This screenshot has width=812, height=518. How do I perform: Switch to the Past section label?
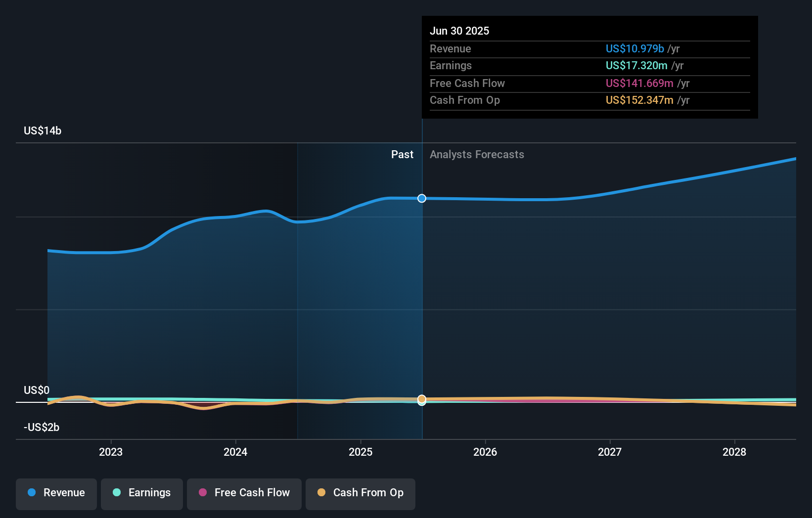click(x=402, y=154)
